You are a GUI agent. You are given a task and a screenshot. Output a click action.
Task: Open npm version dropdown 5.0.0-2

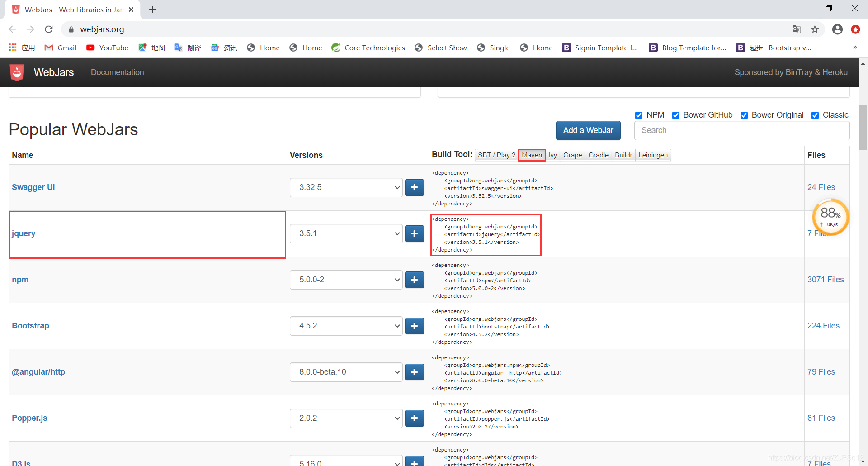(x=346, y=280)
